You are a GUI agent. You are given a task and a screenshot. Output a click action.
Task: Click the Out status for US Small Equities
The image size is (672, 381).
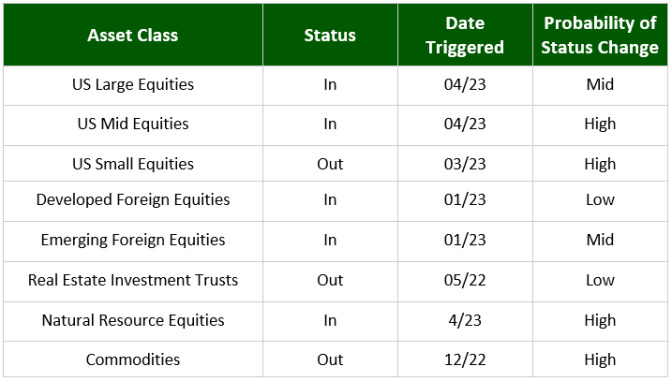(330, 164)
